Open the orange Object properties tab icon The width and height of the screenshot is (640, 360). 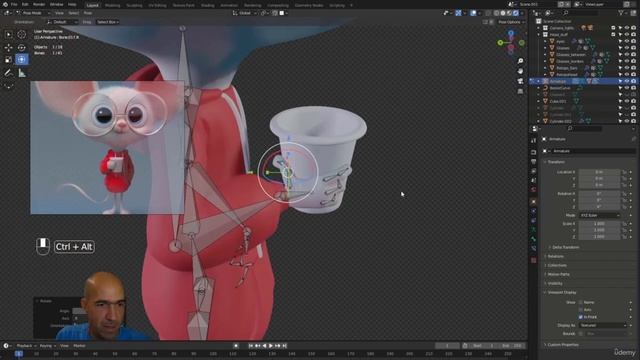tap(533, 202)
